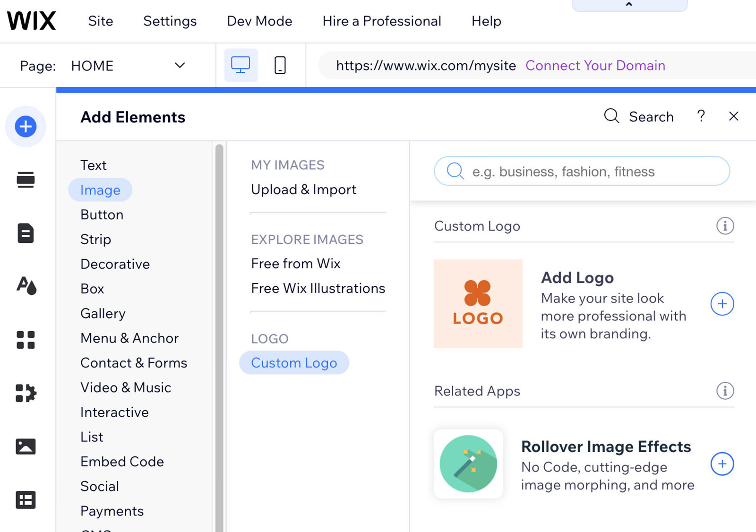Screen dimensions: 756x532
Task: Open Upload & Import
Action: (304, 189)
